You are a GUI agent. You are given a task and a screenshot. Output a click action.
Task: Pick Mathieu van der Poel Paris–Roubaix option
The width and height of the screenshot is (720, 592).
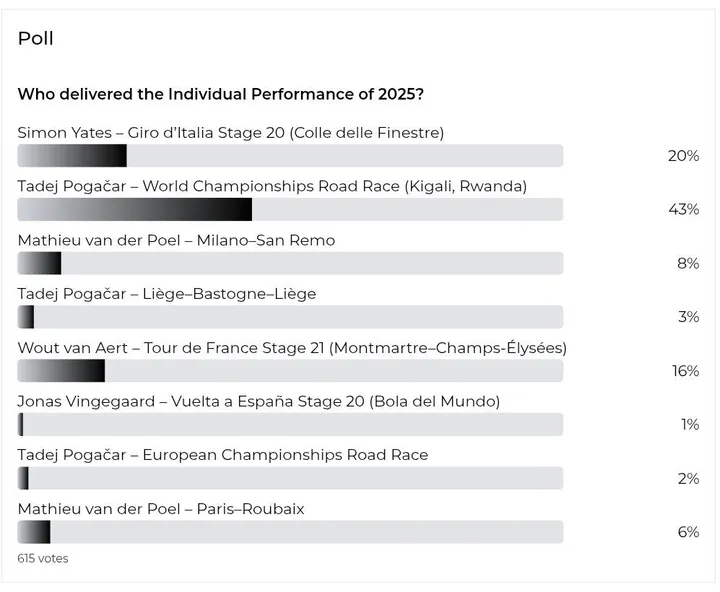[x=161, y=509]
